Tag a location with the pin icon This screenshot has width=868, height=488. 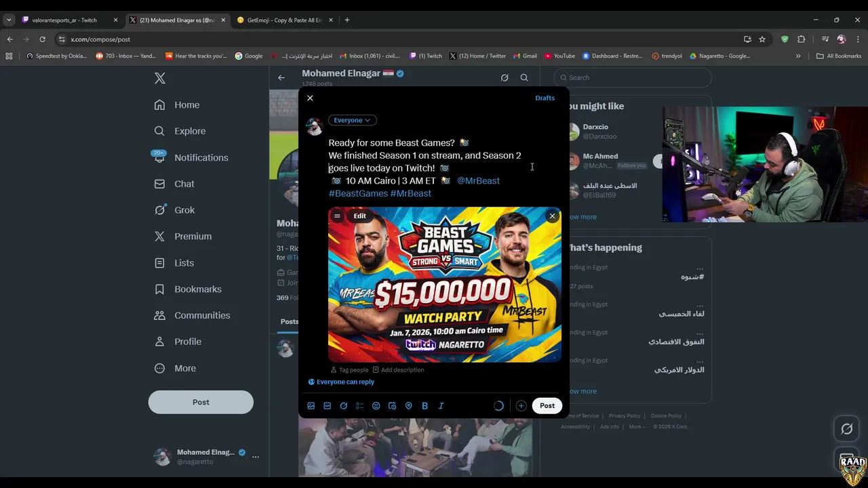(408, 406)
